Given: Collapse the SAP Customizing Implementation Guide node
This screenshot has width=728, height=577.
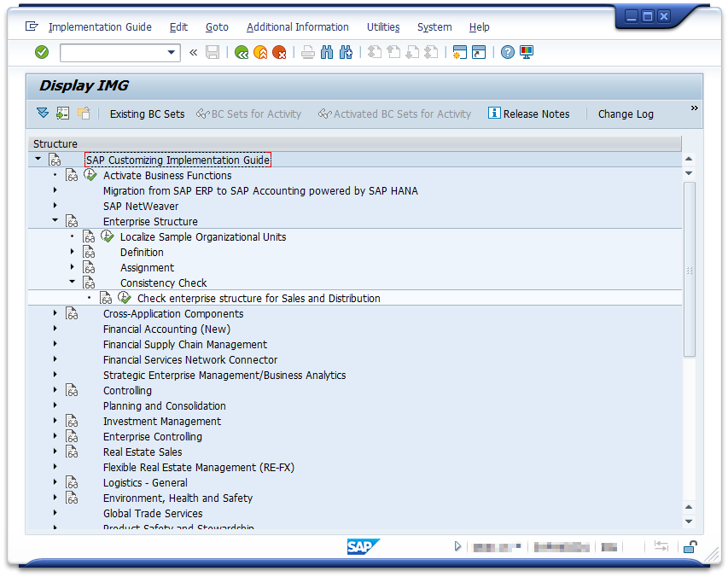Looking at the screenshot, I should tap(38, 160).
